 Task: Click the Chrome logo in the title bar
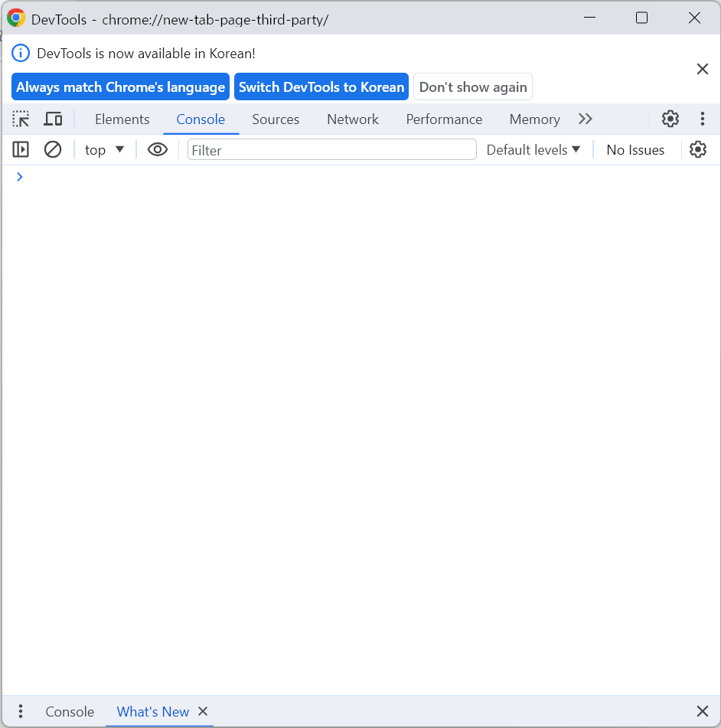point(16,18)
